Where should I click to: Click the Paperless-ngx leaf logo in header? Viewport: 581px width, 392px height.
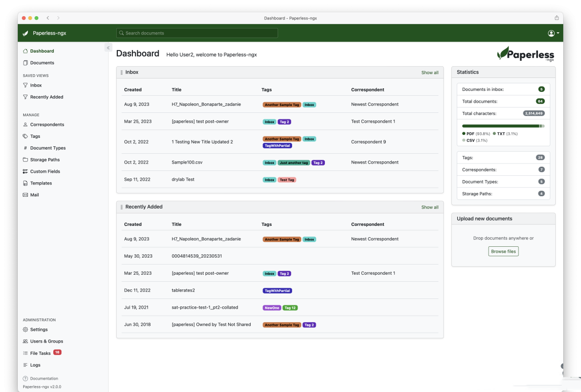pos(25,33)
